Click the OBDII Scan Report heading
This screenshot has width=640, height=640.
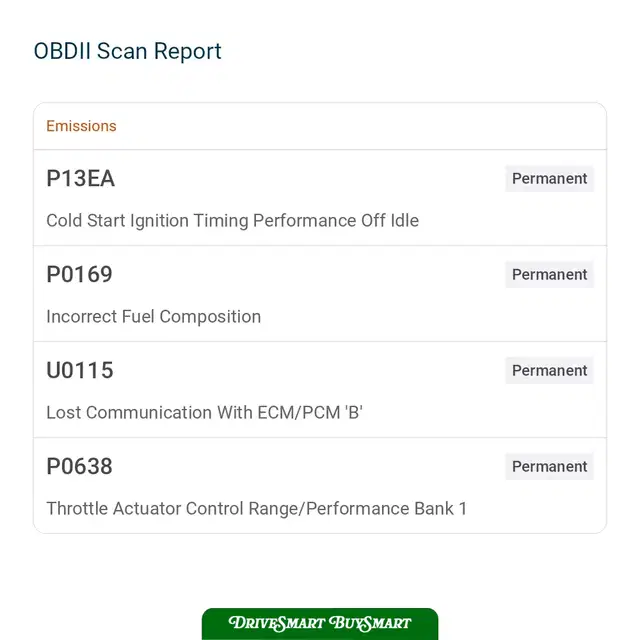click(127, 51)
